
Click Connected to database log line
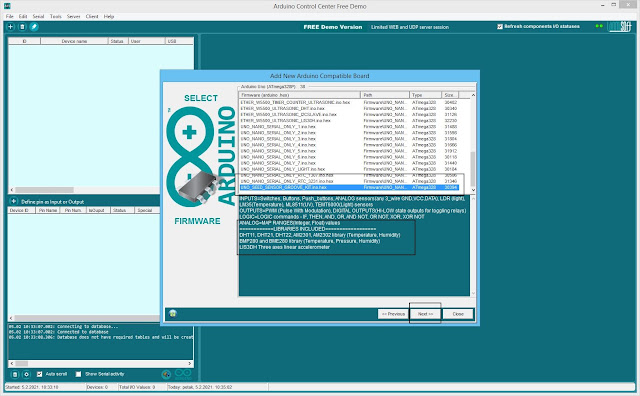point(59,332)
